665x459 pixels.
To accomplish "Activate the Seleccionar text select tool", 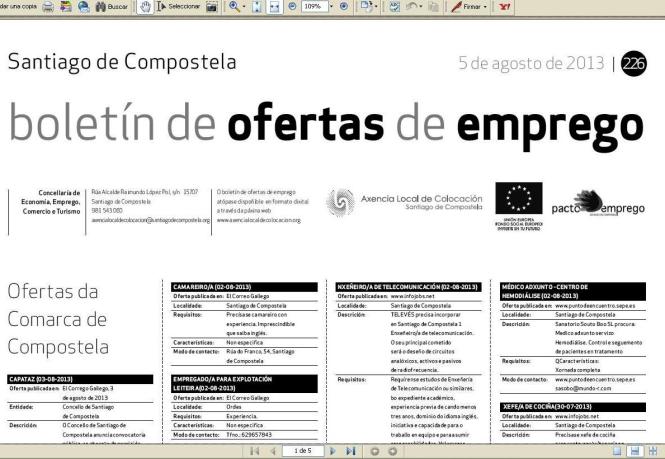I will (178, 7).
